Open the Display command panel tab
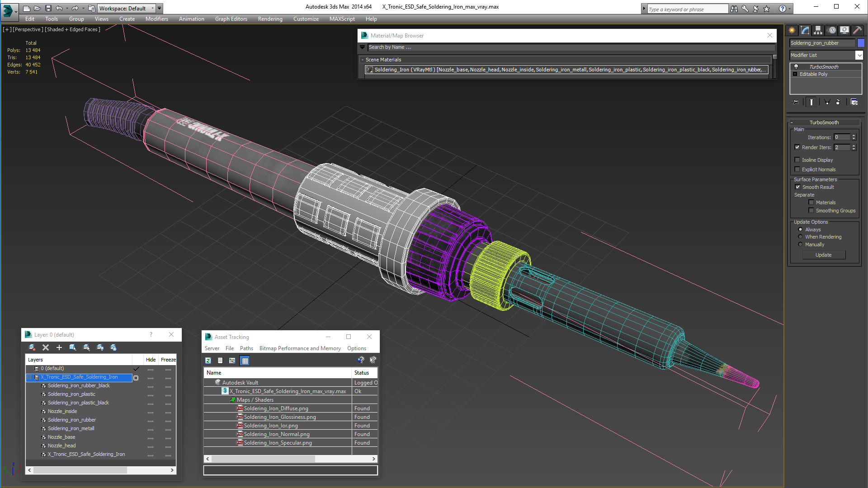Screen dimensions: 868x488 click(844, 30)
